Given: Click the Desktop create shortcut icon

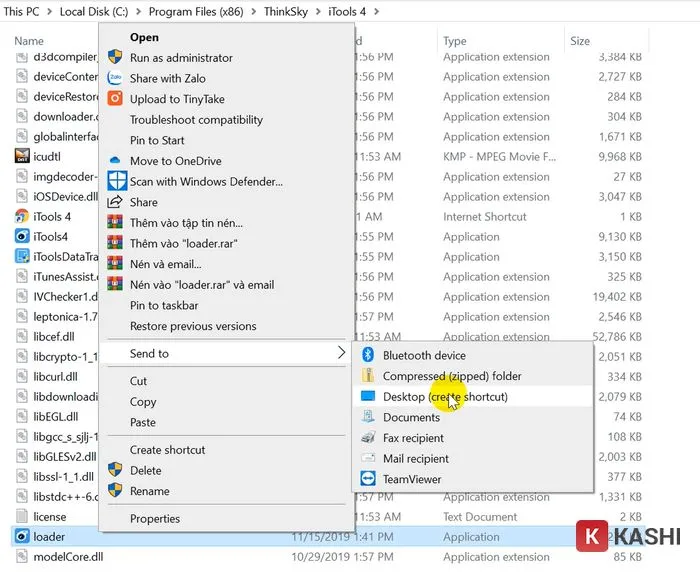Looking at the screenshot, I should pos(367,396).
